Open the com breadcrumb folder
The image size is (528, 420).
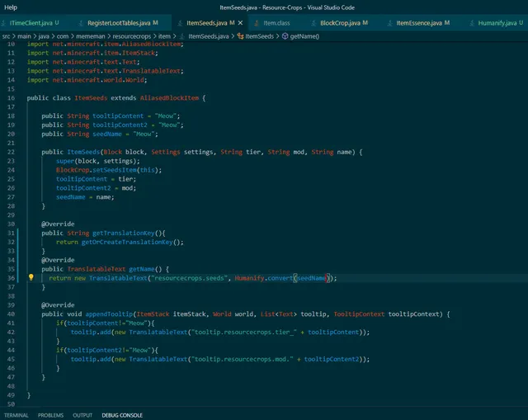pyautogui.click(x=63, y=36)
